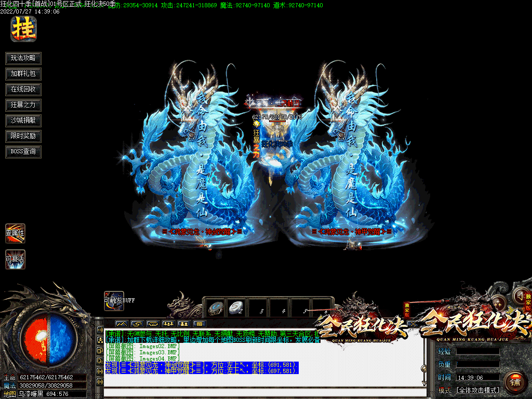Expand chat using the mountain-shaped button
The width and height of the screenshot is (532, 399).
point(121,324)
